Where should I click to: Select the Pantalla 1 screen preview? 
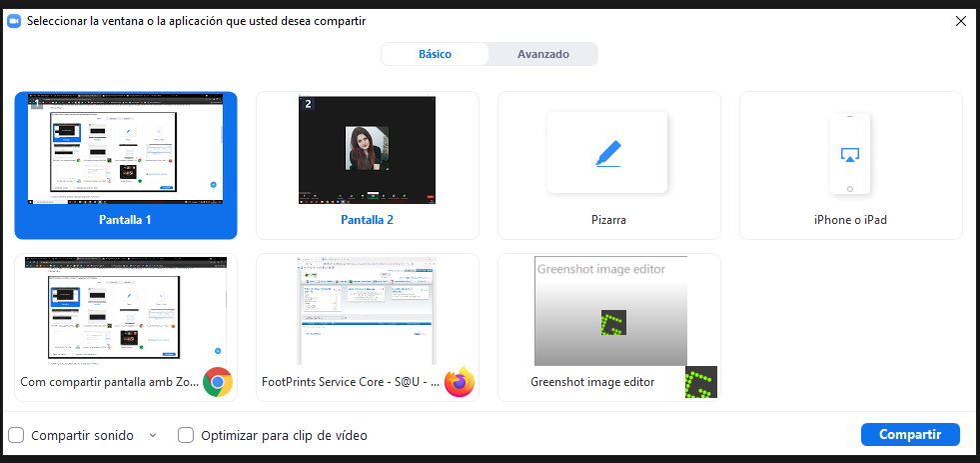tap(126, 150)
